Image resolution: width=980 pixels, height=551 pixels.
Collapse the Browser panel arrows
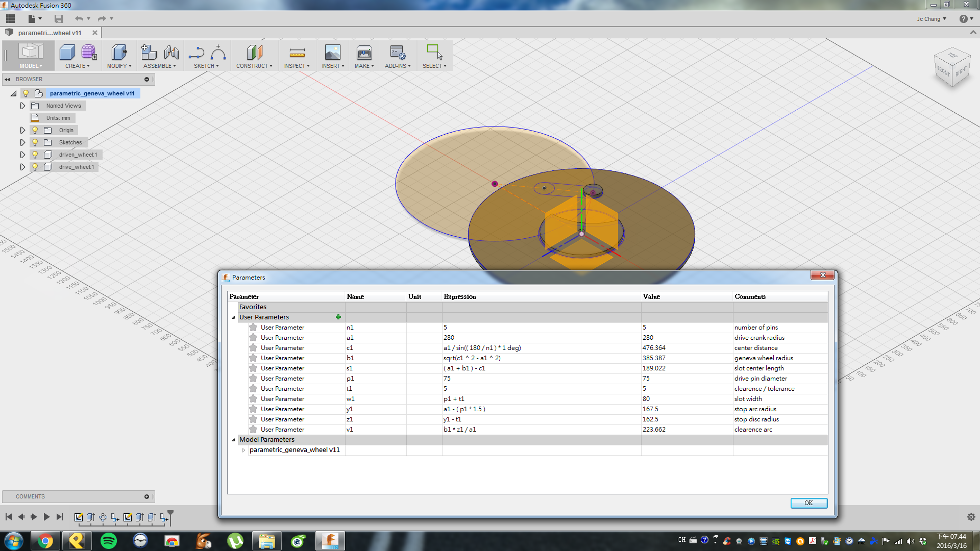8,79
